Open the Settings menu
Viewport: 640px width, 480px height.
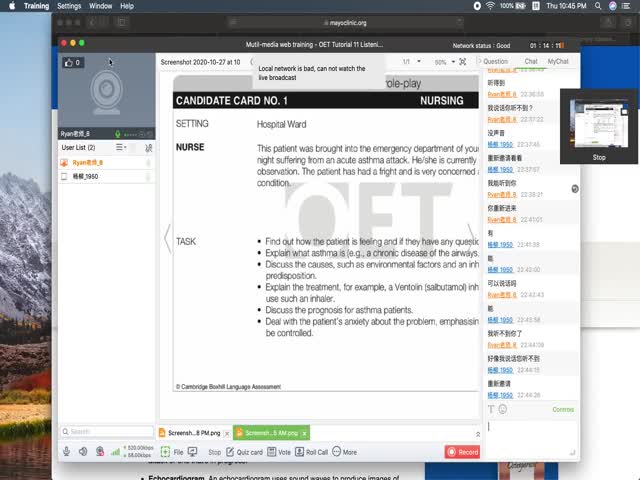(x=69, y=6)
